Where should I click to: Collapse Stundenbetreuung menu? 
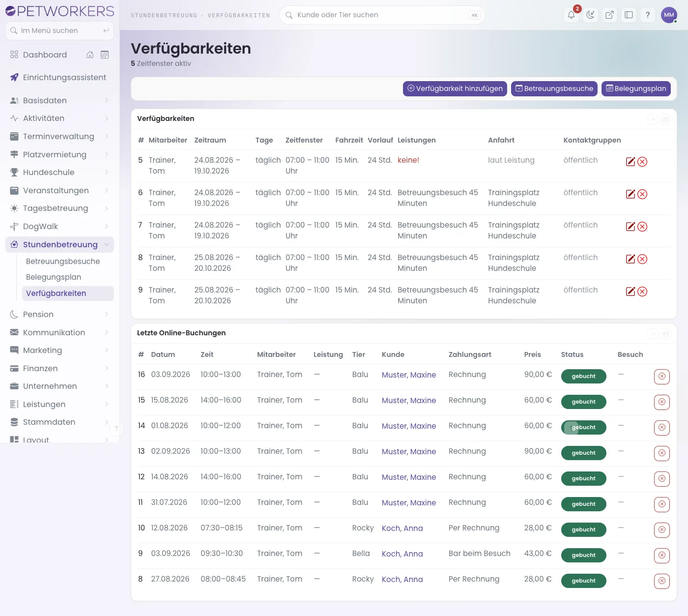pos(59,244)
